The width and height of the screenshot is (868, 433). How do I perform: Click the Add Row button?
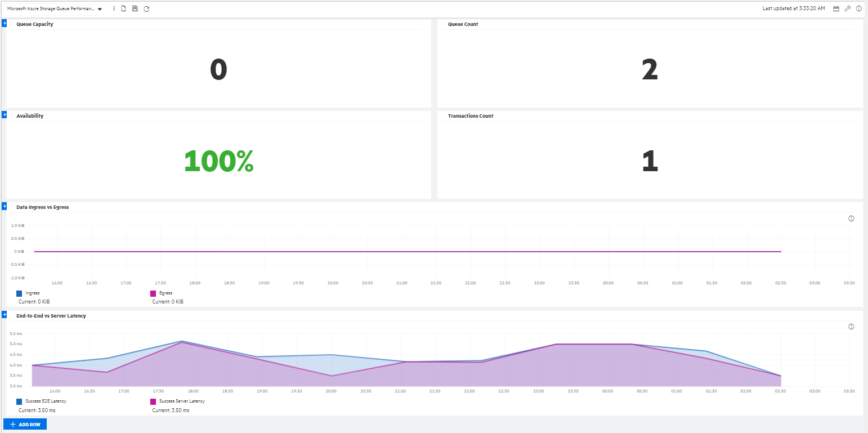(25, 425)
